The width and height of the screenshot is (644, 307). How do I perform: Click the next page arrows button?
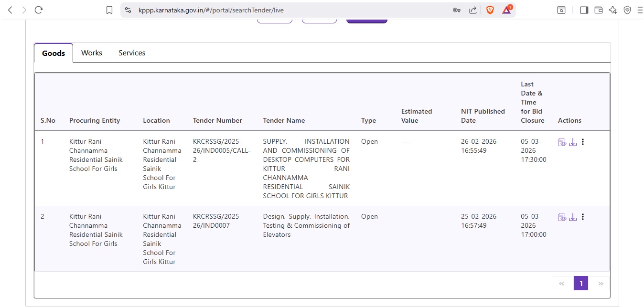pos(601,283)
